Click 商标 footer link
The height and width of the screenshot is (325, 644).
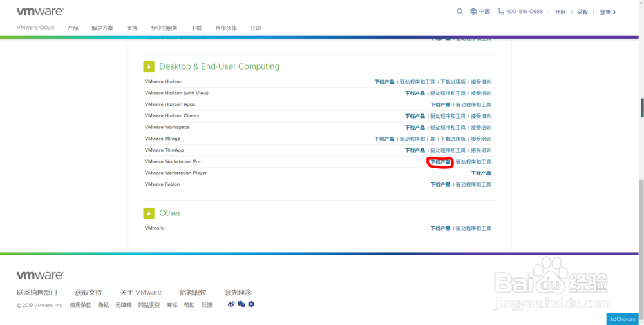coord(172,305)
